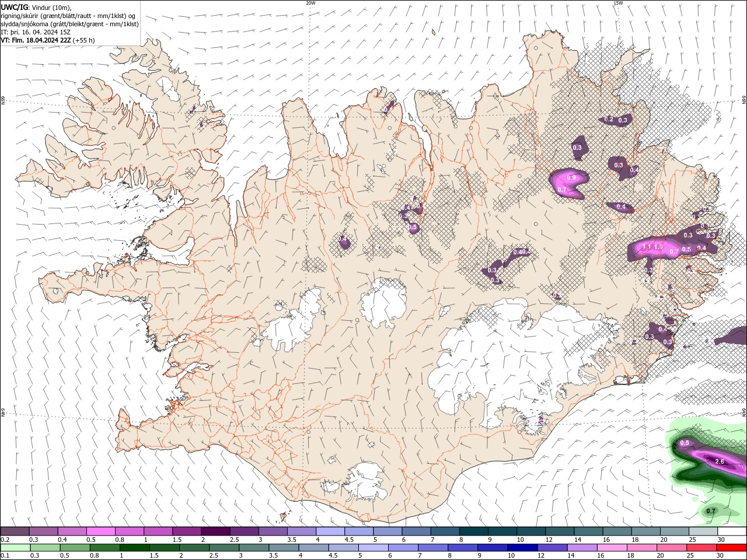Click red bottom legend swatch at 30
Screen dimensions: 747x560
point(731,547)
